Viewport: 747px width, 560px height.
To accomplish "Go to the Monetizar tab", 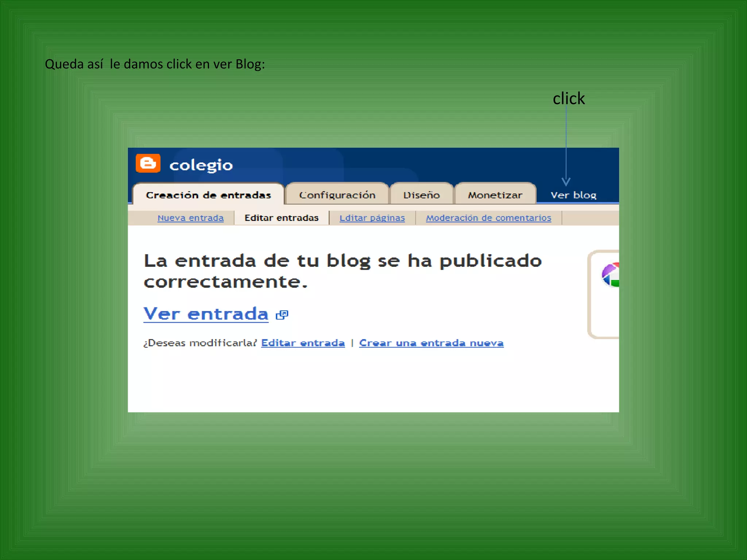I will (x=495, y=194).
